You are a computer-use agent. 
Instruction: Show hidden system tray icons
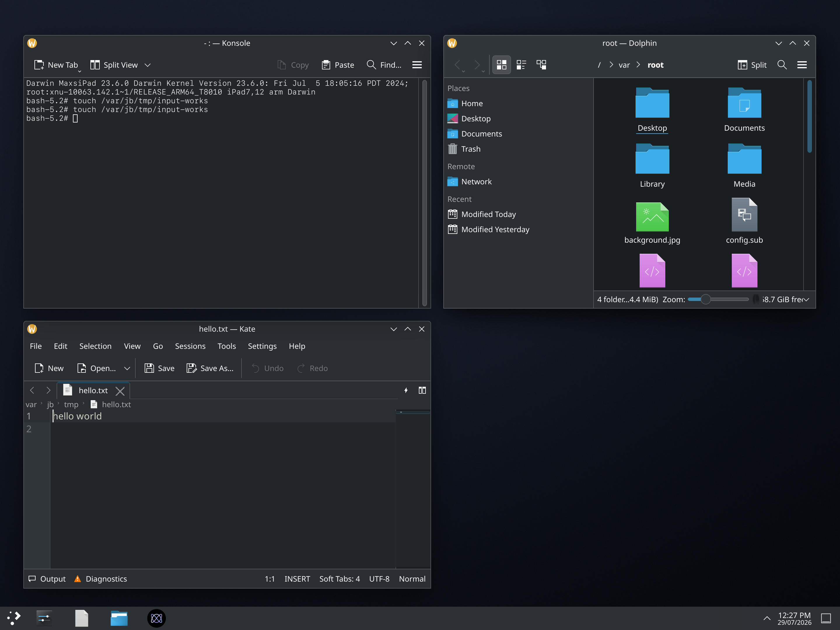[x=767, y=618]
